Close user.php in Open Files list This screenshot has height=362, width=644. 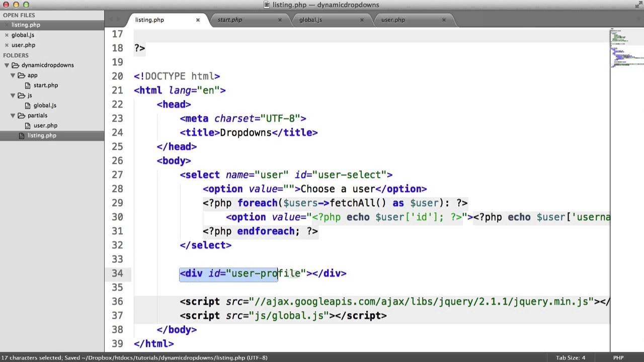7,45
